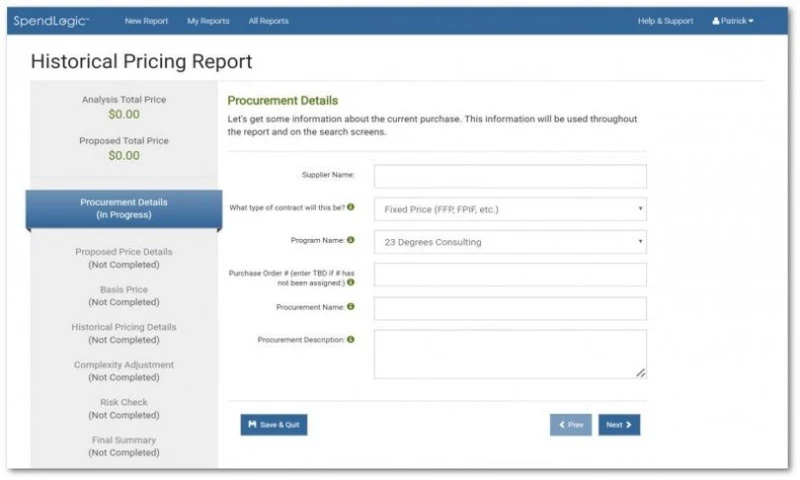Open New Report from the top navigation
This screenshot has width=800, height=480.
pyautogui.click(x=146, y=21)
